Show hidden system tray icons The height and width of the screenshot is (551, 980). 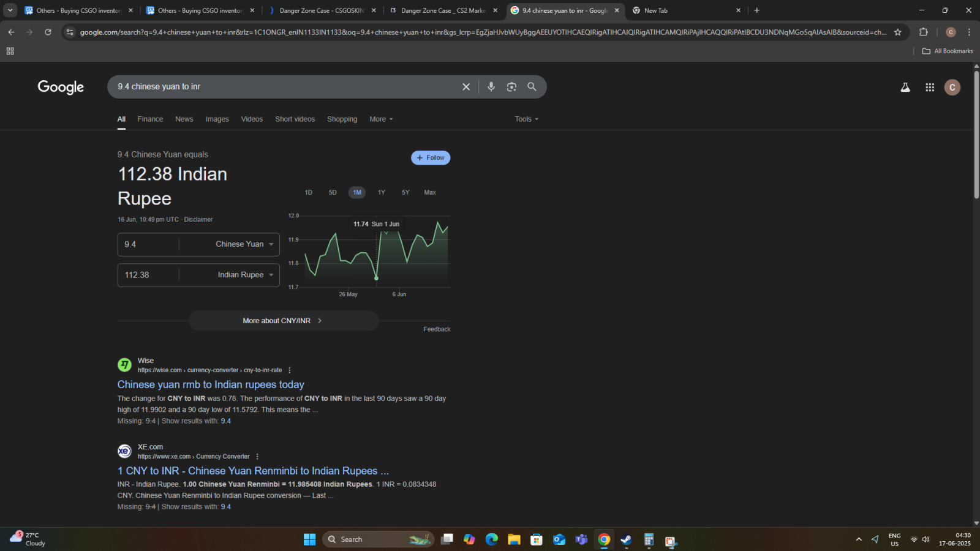(x=859, y=539)
